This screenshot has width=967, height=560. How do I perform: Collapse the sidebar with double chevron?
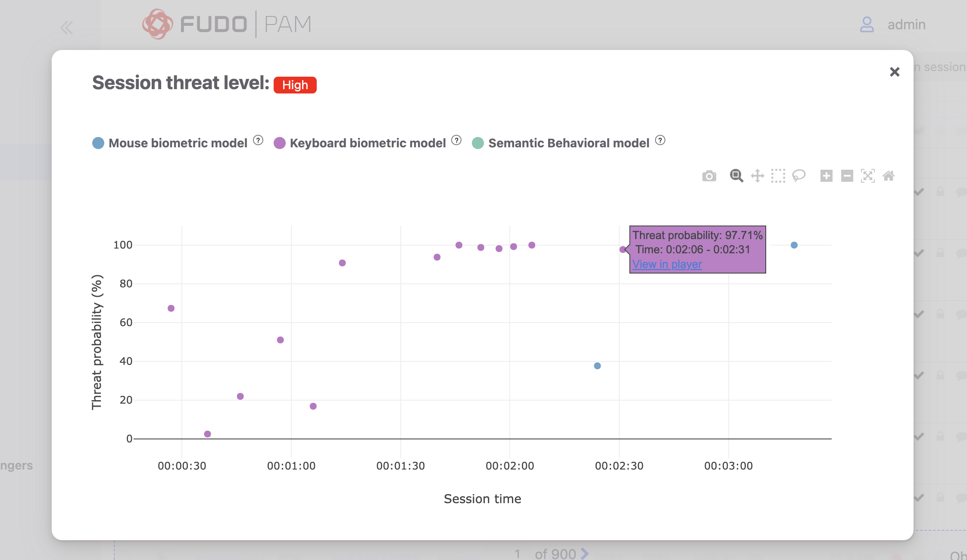click(x=66, y=28)
